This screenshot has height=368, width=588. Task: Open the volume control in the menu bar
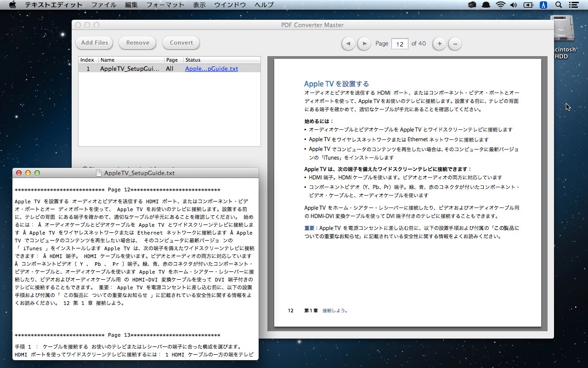[513, 5]
